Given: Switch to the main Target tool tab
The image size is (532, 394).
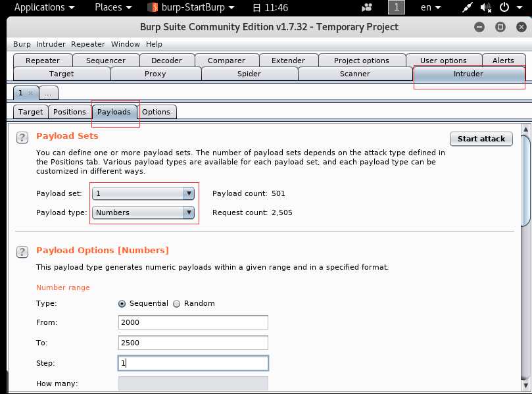Looking at the screenshot, I should coord(61,74).
